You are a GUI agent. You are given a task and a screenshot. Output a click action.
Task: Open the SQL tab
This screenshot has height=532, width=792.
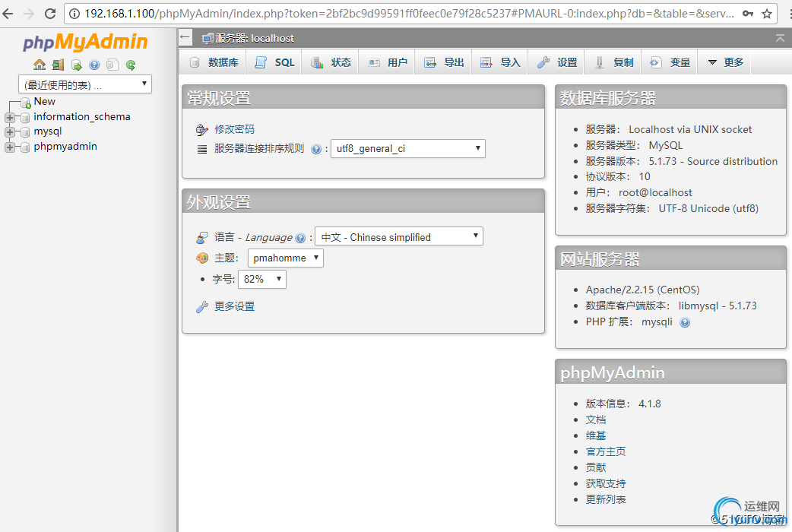pos(274,62)
